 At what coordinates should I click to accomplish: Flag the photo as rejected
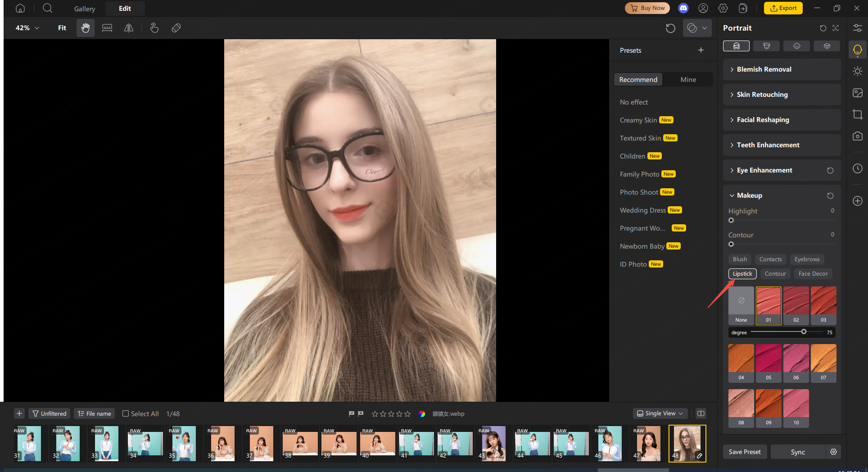tap(361, 413)
